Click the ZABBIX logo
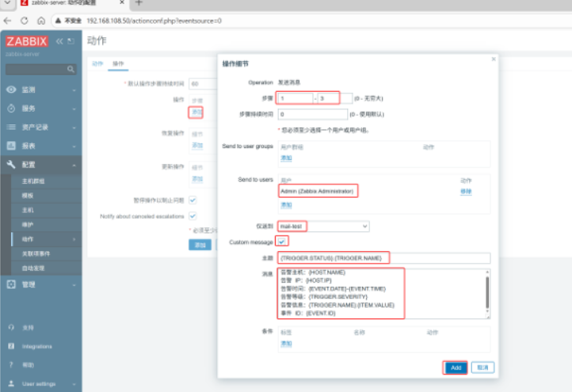This screenshot has width=572, height=392. pyautogui.click(x=27, y=41)
